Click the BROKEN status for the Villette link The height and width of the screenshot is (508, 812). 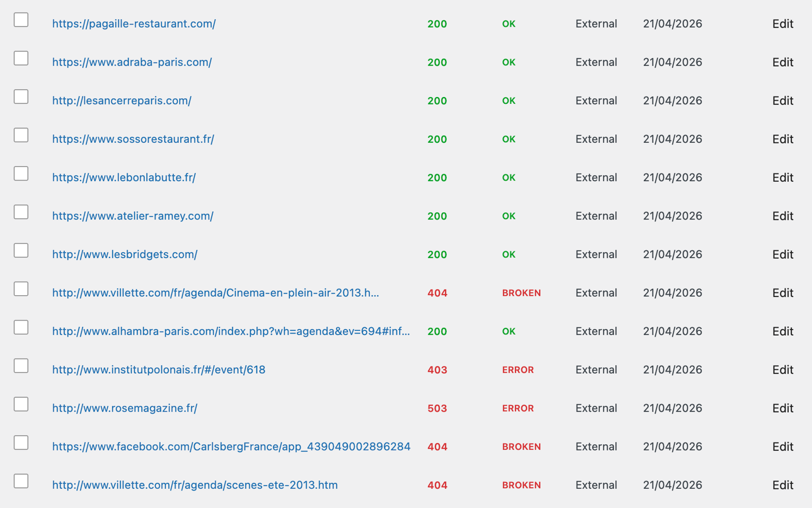point(521,293)
